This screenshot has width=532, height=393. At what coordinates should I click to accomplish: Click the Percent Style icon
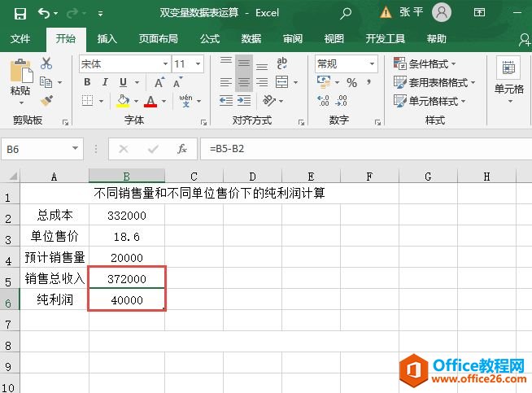pos(352,82)
